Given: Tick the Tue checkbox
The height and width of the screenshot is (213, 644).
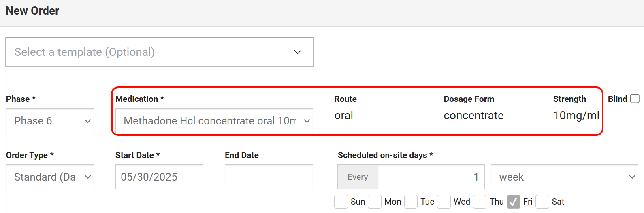Looking at the screenshot, I should coord(411,201).
